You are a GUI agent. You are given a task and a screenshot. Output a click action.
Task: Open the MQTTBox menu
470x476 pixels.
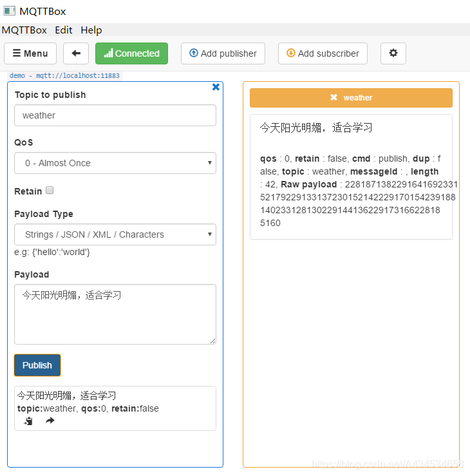[x=24, y=30]
